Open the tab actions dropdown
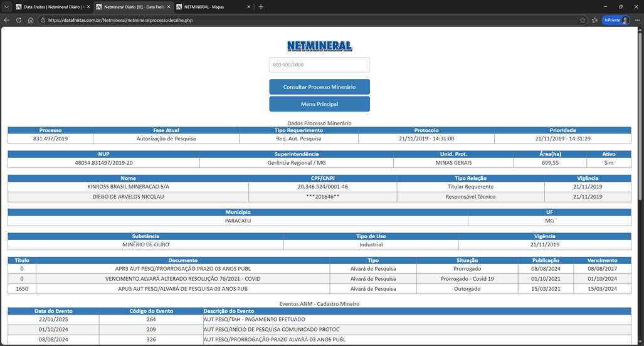This screenshot has width=644, height=346. (x=6, y=6)
